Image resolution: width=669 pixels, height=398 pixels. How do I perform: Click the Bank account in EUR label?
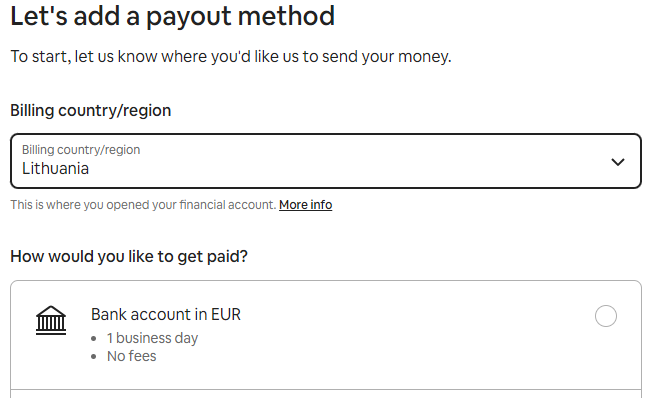(x=166, y=314)
